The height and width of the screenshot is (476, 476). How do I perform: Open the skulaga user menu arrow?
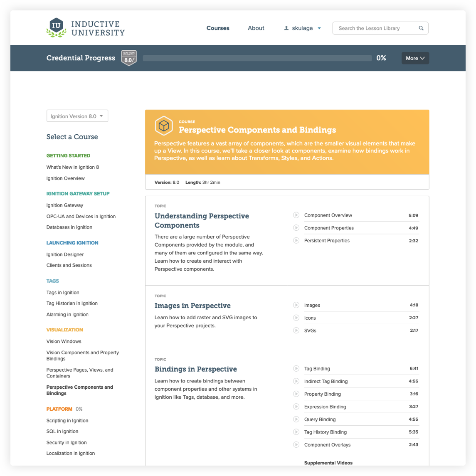coord(319,28)
